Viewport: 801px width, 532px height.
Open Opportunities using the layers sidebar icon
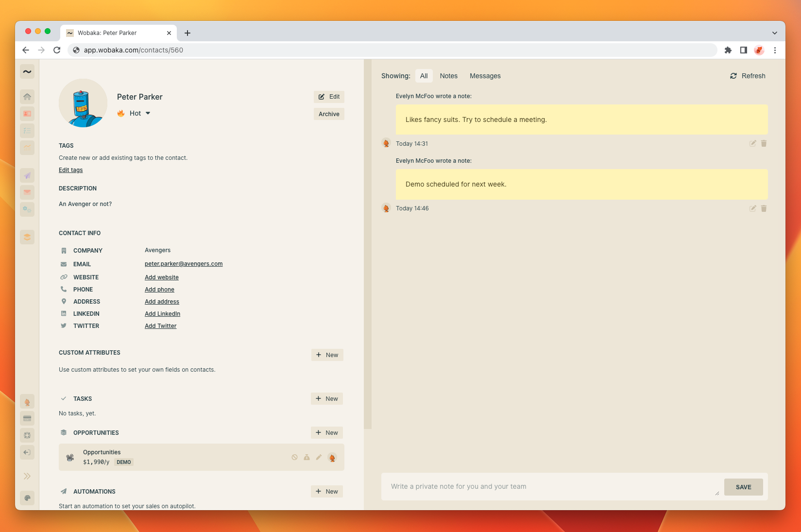pyautogui.click(x=27, y=237)
